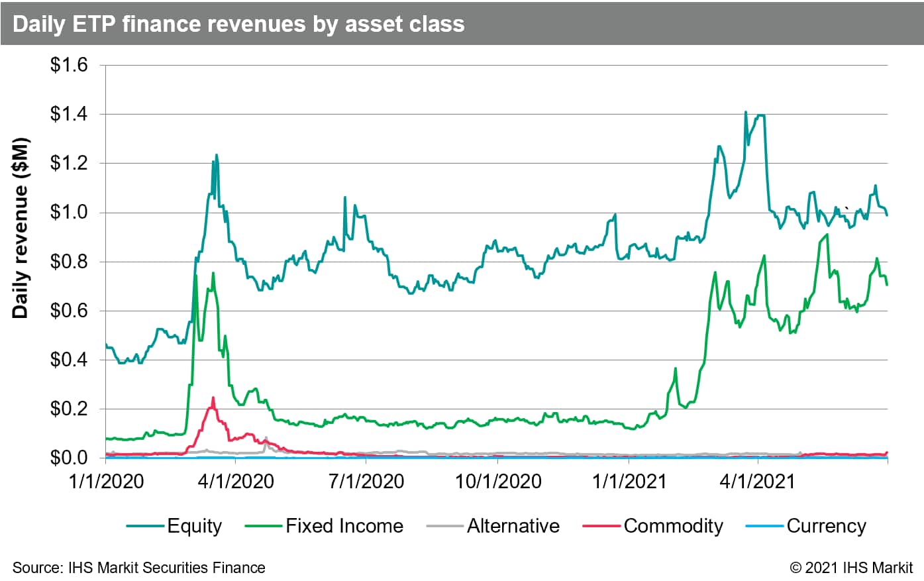Click the light blue Currency legend swatch
Viewport: 924px width, 581px height.
[765, 527]
